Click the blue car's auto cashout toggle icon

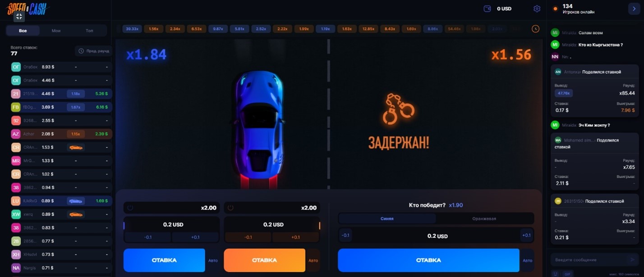[130, 208]
